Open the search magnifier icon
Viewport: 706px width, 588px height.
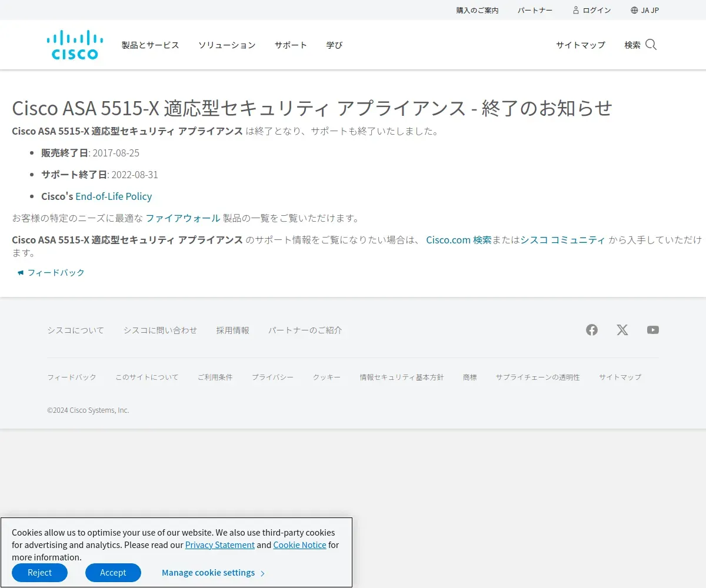point(651,45)
